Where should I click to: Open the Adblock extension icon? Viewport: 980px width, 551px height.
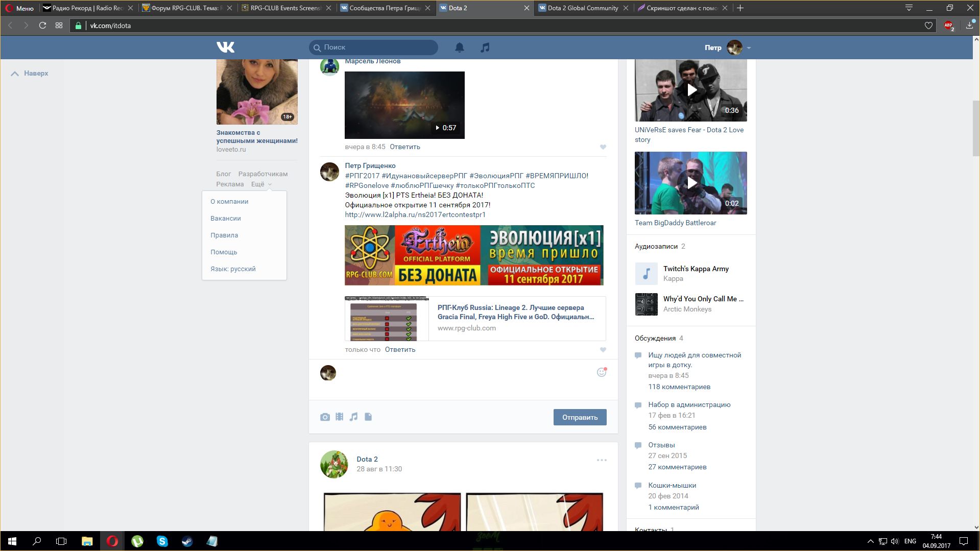[949, 26]
